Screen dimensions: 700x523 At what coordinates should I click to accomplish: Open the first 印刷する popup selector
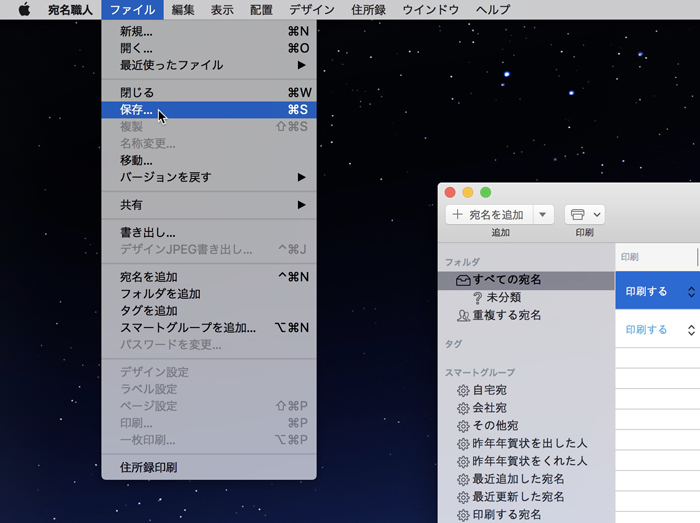(x=656, y=291)
